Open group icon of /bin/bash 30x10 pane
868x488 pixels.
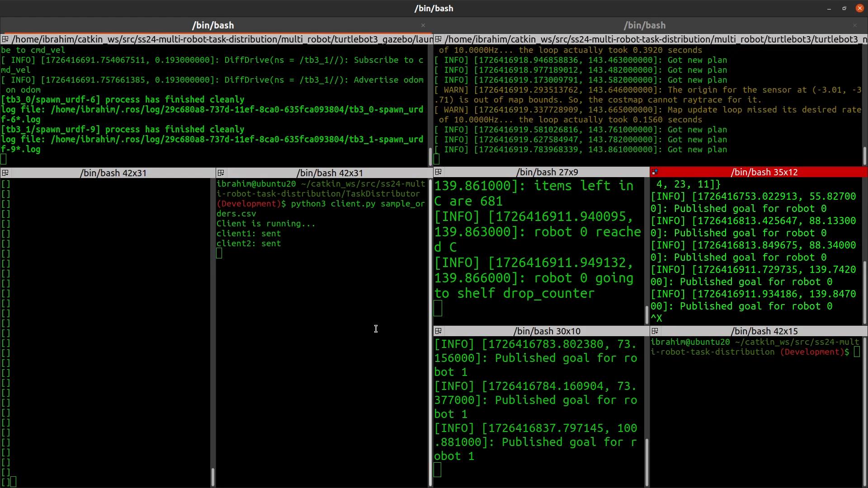[438, 331]
